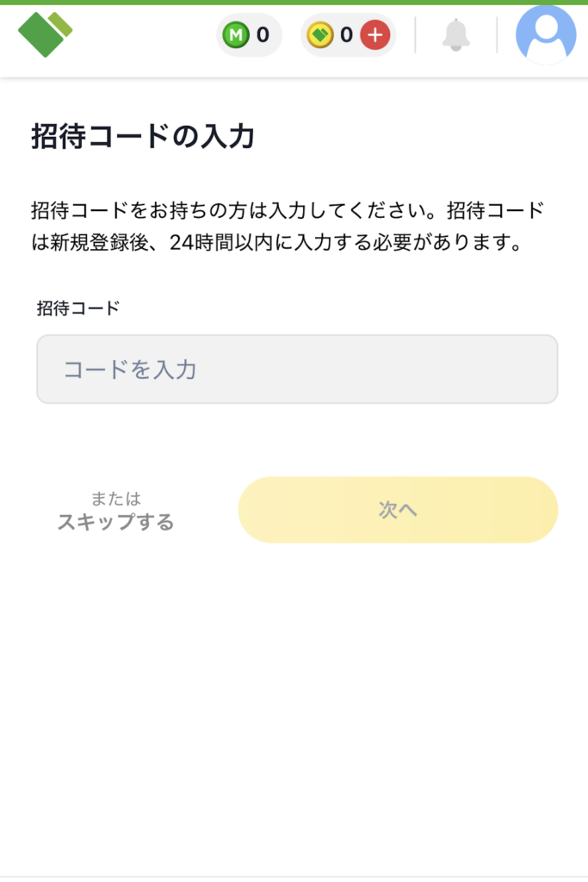Screen dimensions: 588x882
Task: Tap the gold coin icon
Action: pyautogui.click(x=320, y=35)
